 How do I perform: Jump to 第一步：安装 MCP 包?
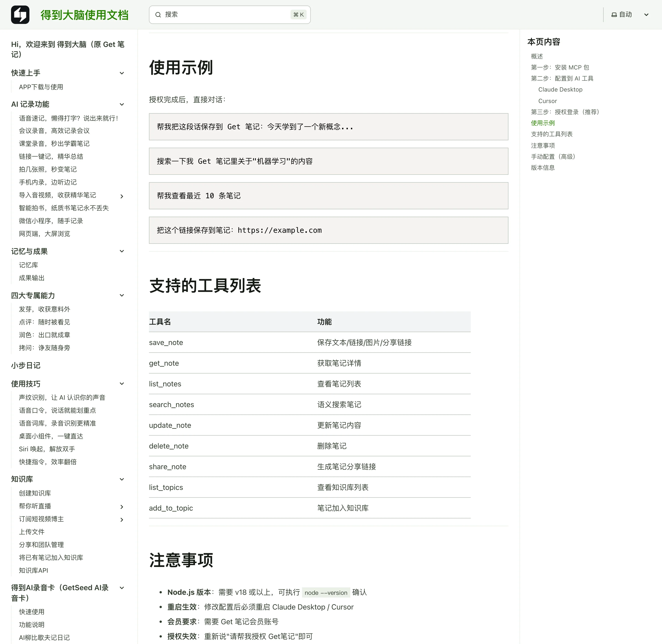(560, 67)
